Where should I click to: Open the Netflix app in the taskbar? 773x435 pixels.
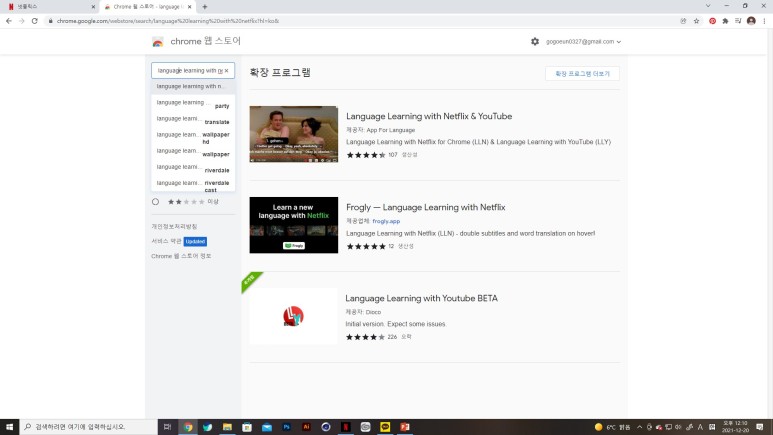pos(346,427)
